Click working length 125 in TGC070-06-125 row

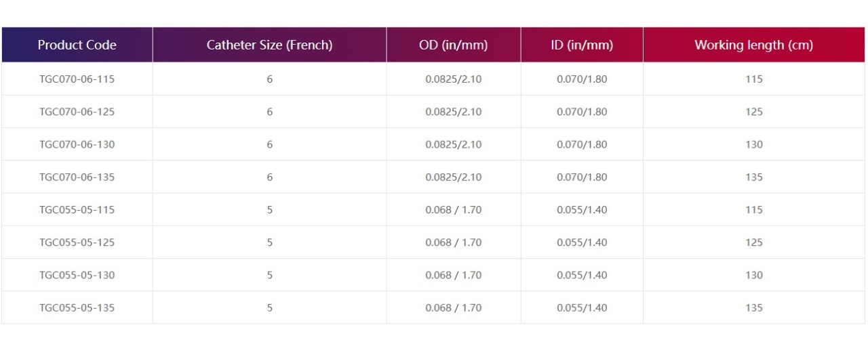(754, 112)
